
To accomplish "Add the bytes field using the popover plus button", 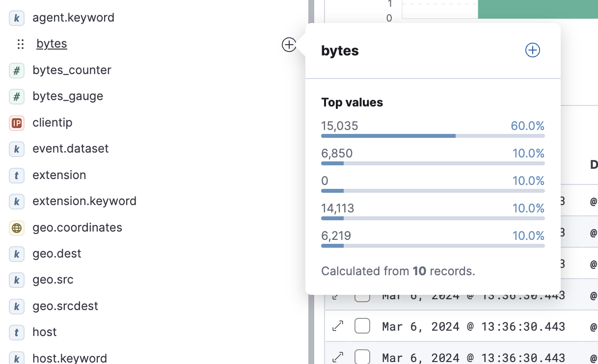I will (x=532, y=50).
